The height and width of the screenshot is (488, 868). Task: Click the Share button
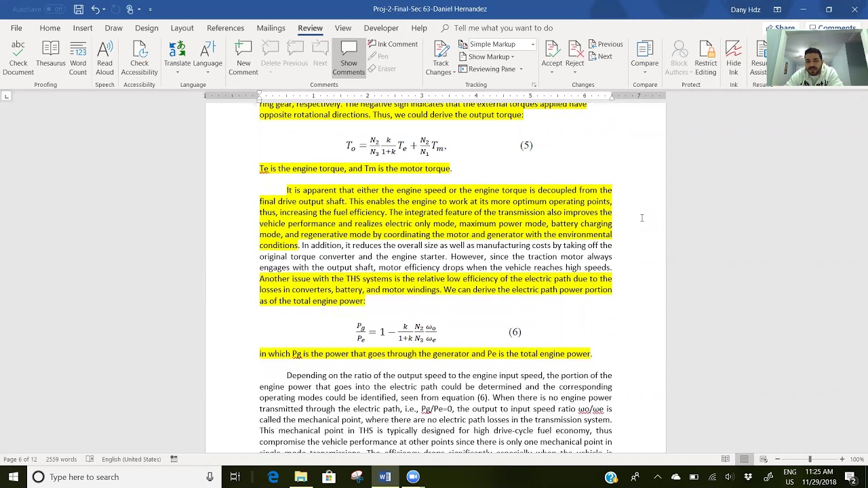tap(780, 28)
